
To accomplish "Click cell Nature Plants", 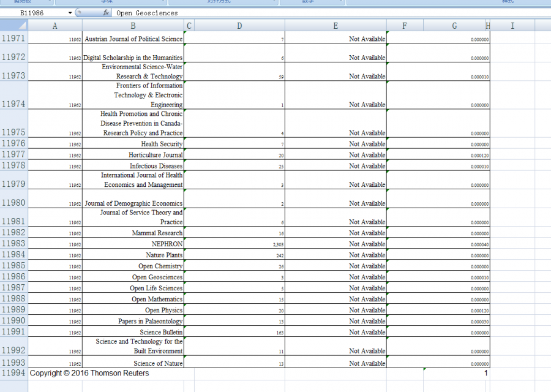I will (x=133, y=254).
